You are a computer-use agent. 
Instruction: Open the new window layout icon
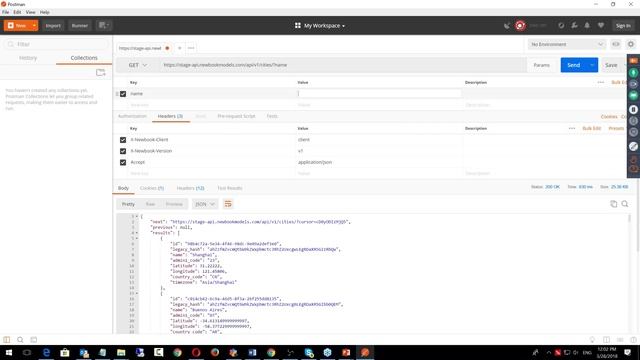click(x=104, y=25)
